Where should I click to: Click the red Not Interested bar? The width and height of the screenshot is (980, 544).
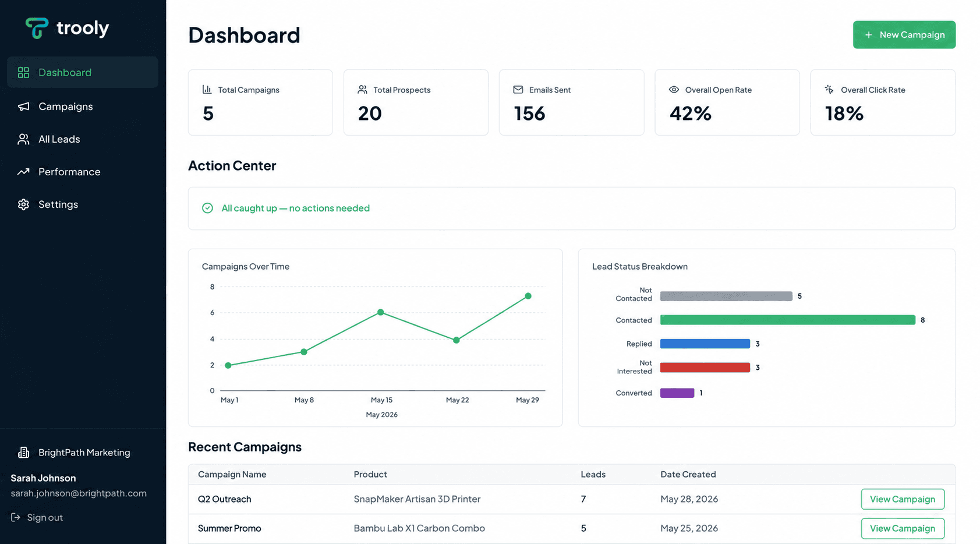tap(705, 368)
